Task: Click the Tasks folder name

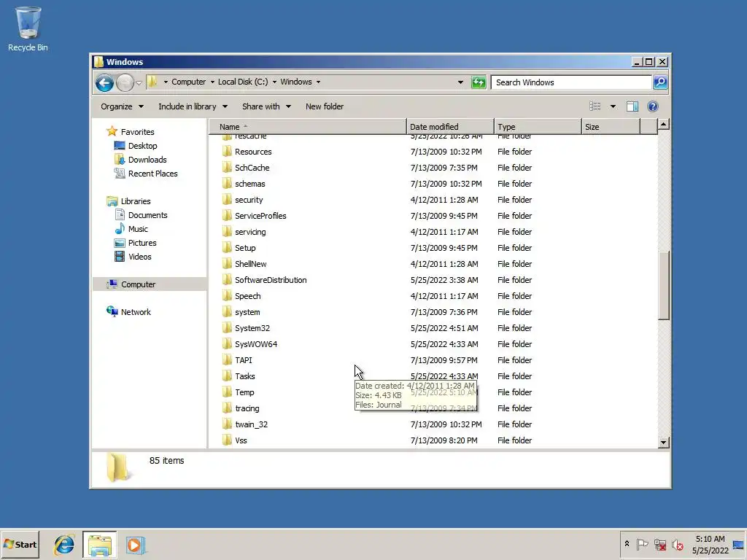Action: [x=245, y=376]
